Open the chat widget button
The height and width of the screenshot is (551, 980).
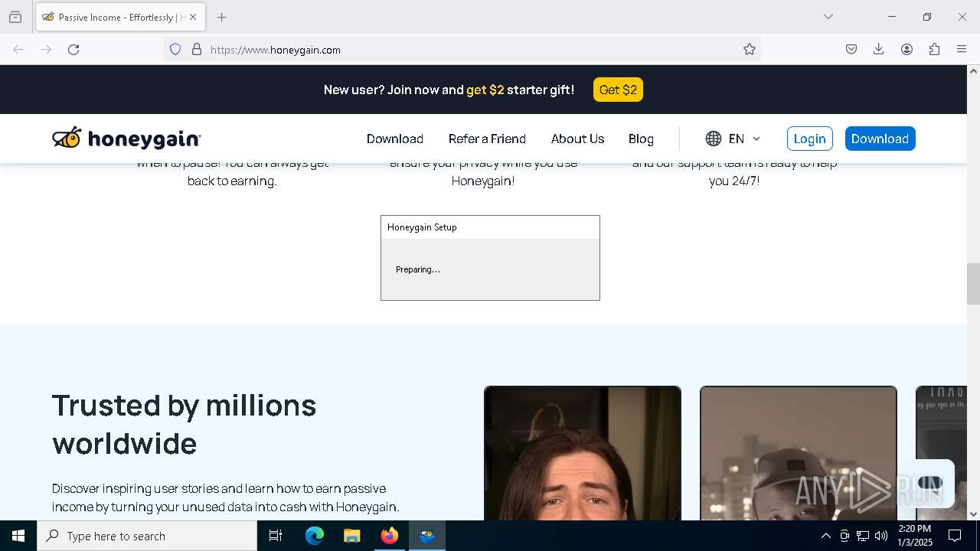coord(929,483)
